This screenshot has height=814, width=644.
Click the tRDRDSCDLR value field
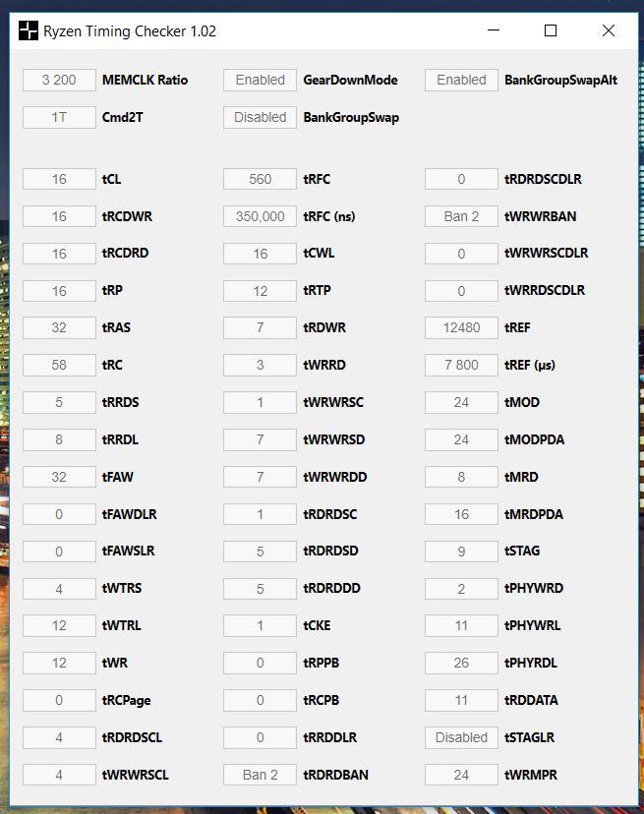pos(461,179)
